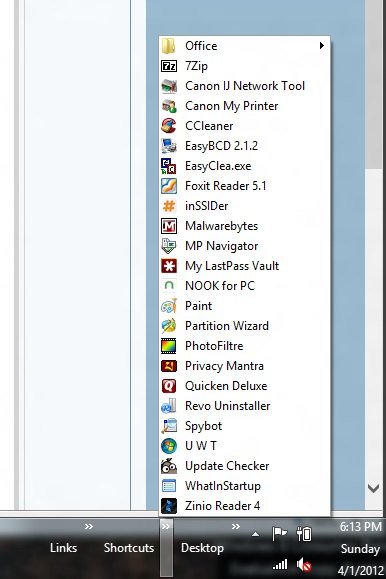Click the battery power tray icon
The height and width of the screenshot is (579, 386).
pos(304,534)
